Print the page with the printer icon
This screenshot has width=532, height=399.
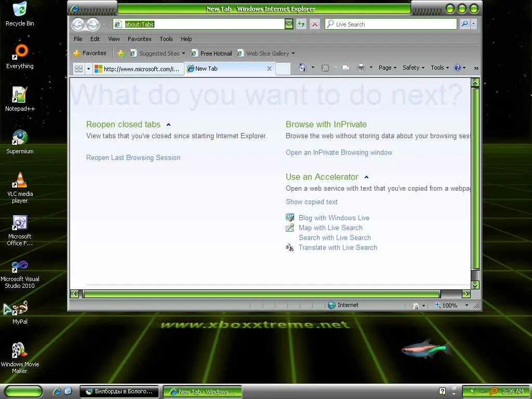[x=361, y=68]
